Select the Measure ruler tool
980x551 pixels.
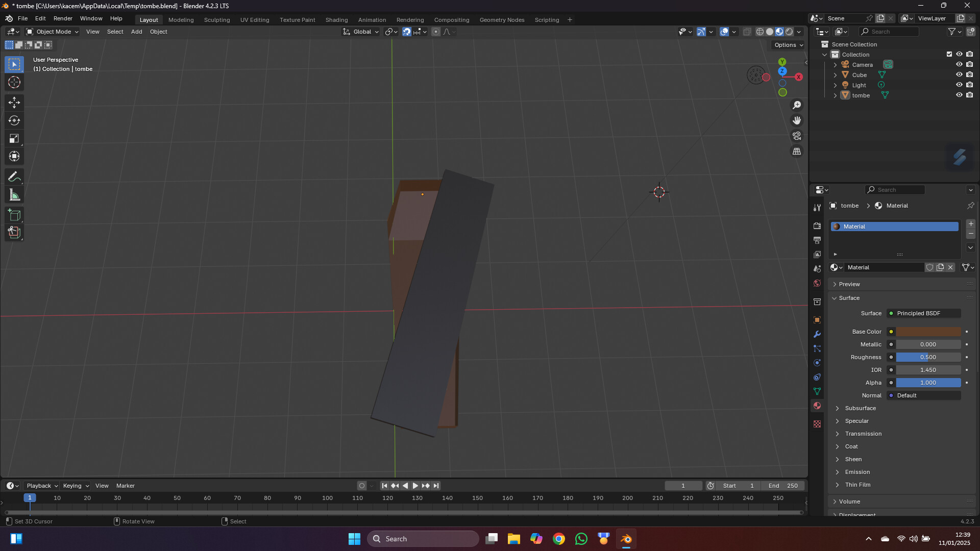coord(14,195)
